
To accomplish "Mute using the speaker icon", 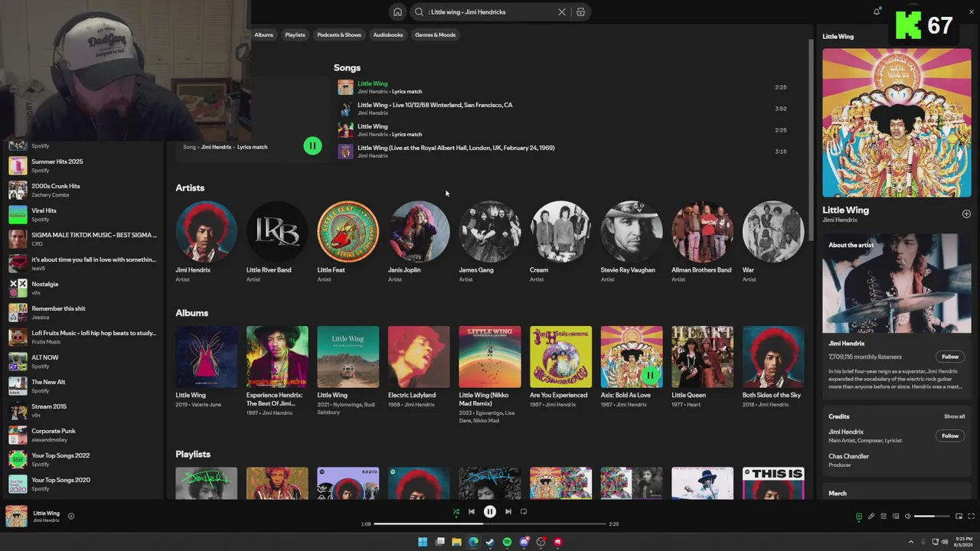I will click(907, 517).
